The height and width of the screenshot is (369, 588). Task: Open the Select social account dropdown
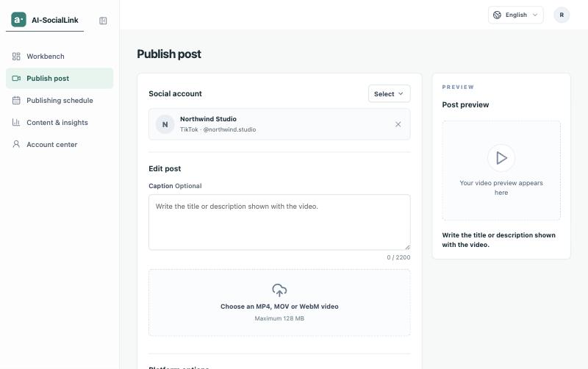pyautogui.click(x=389, y=94)
